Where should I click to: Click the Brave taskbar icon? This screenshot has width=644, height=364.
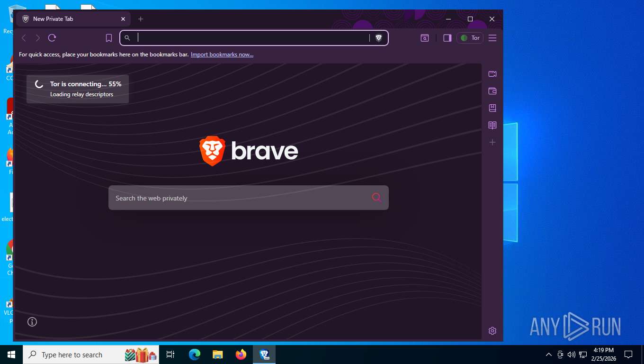[x=264, y=355]
